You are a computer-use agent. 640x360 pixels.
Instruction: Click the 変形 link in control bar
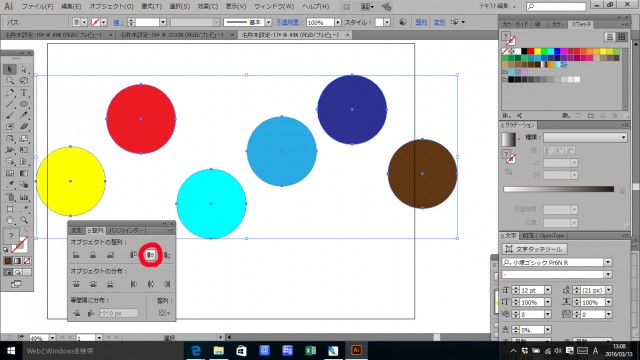click(x=439, y=22)
